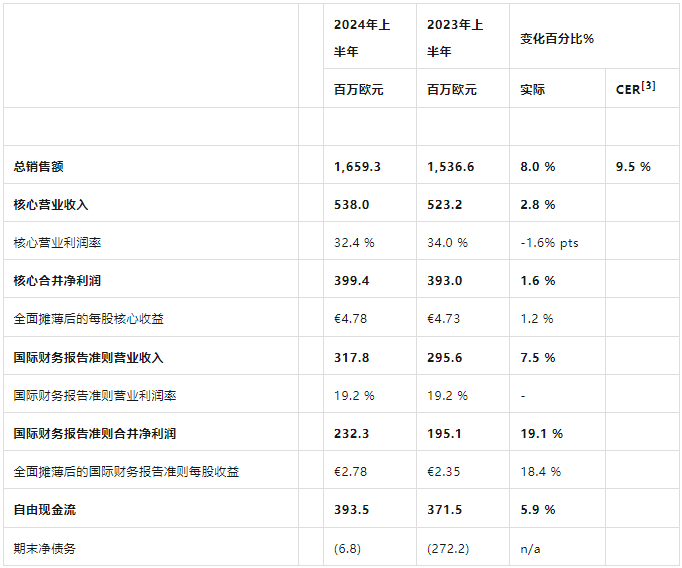Viewport: 682px width, 568px height.
Task: Click the 5.9 % change value
Action: tap(538, 509)
